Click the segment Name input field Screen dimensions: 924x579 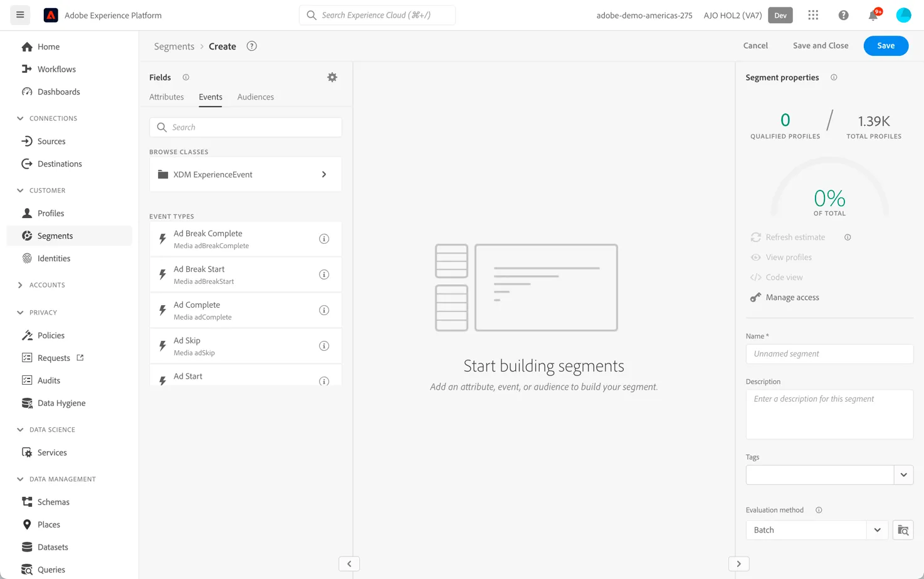click(829, 354)
